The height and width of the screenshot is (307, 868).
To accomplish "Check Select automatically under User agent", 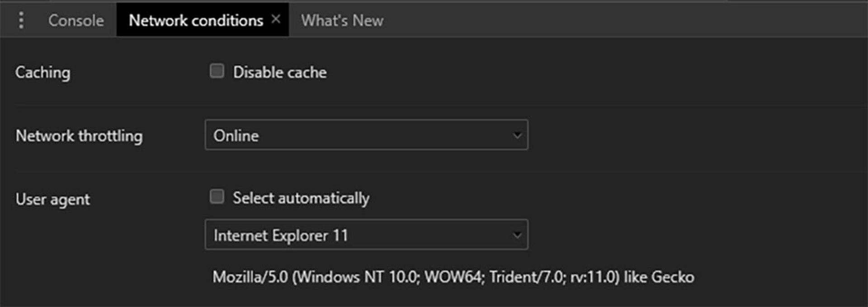I will [x=217, y=196].
